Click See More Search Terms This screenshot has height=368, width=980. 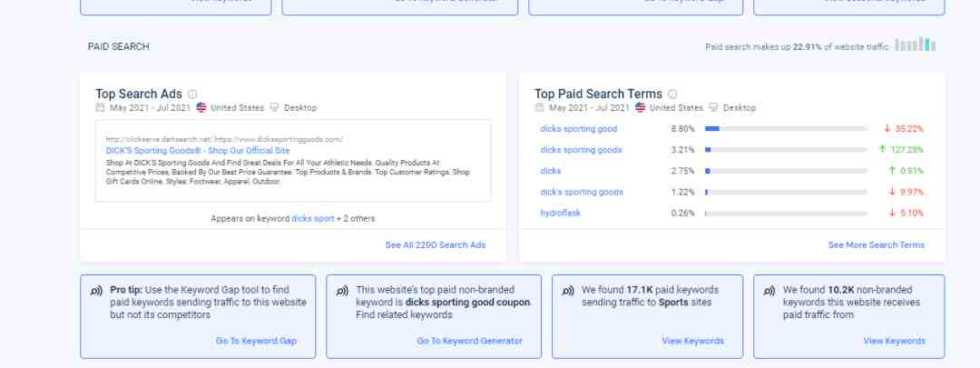pyautogui.click(x=877, y=245)
